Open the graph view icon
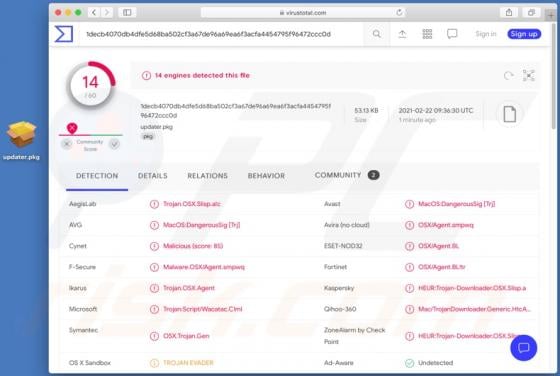 tap(529, 76)
